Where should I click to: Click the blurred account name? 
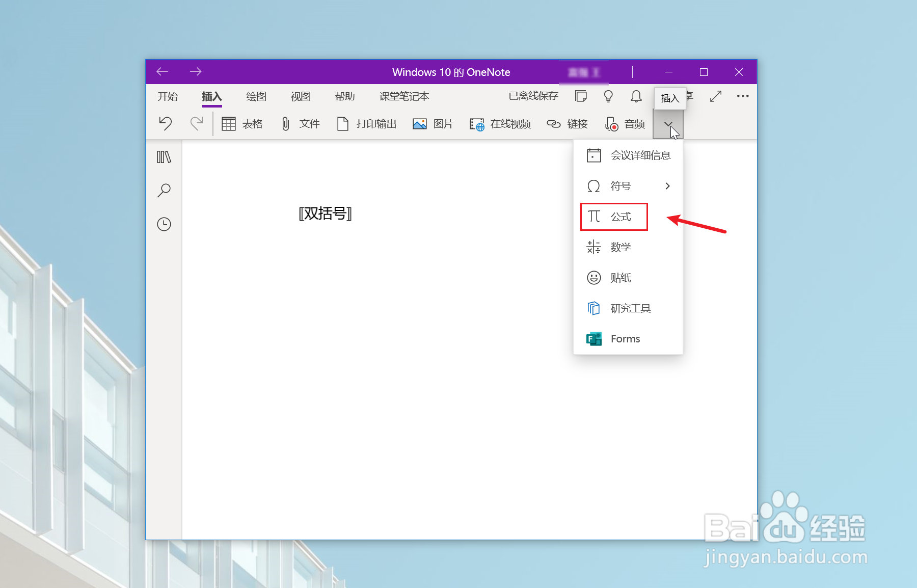[584, 72]
